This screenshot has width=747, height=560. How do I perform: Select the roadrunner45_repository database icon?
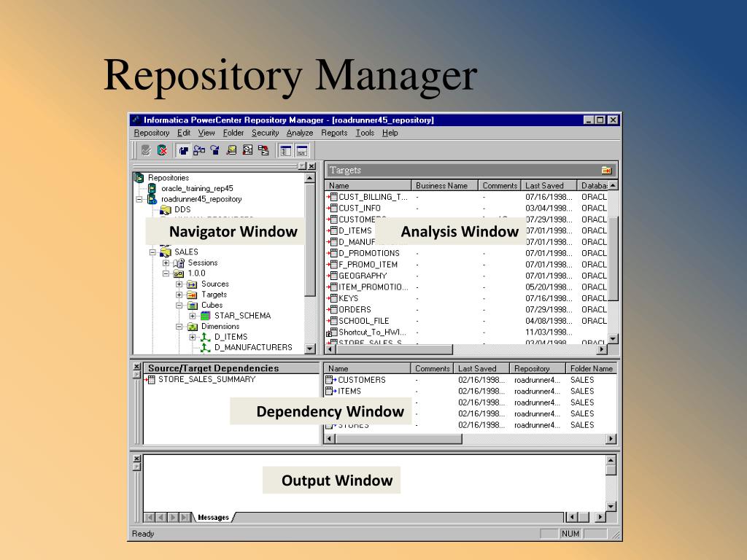click(152, 199)
